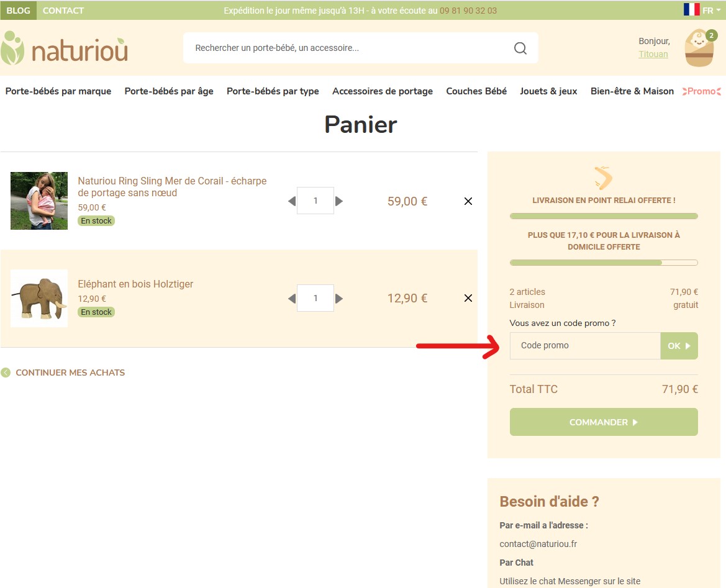Decrease Ring Sling quantity
Image resolution: width=726 pixels, height=588 pixels.
click(x=292, y=201)
